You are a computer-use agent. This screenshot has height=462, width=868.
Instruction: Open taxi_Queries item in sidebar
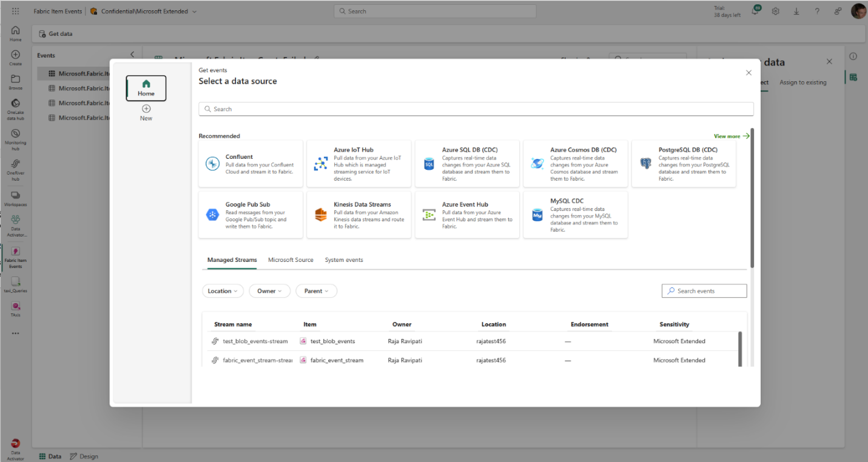coord(15,285)
